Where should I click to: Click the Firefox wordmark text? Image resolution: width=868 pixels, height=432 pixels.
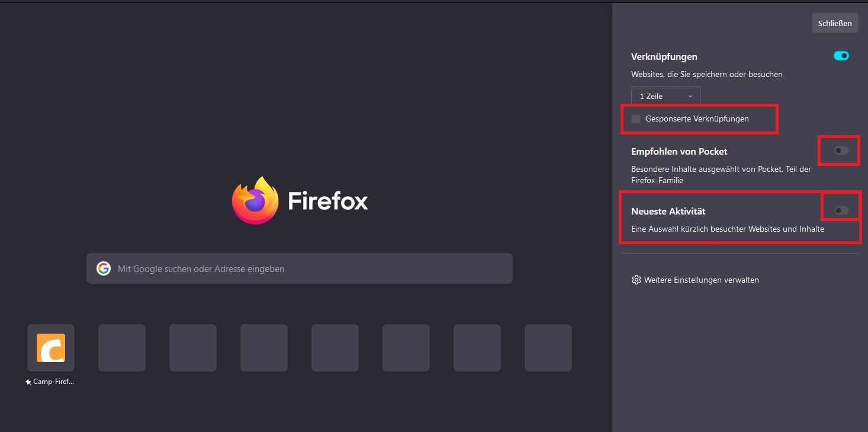pos(328,201)
